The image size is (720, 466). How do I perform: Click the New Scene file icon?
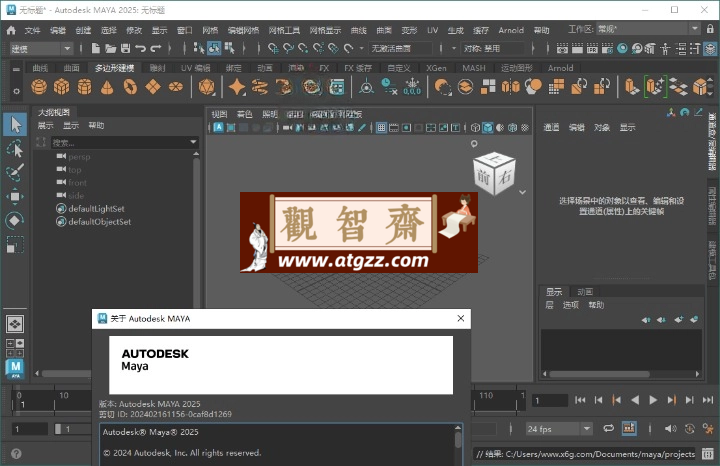[x=96, y=48]
